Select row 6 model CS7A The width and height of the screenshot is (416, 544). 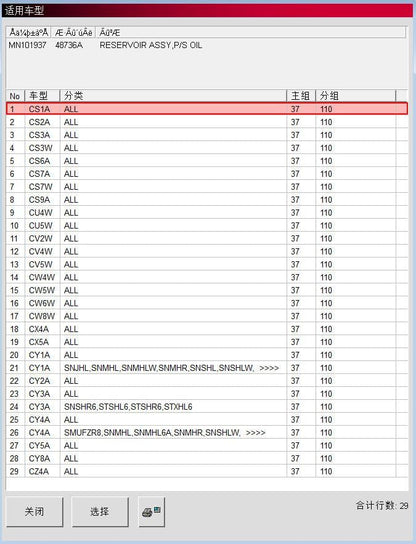[x=207, y=173]
